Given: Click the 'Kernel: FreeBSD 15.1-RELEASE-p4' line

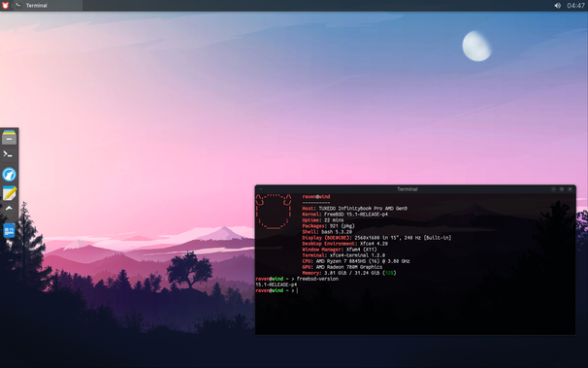Looking at the screenshot, I should (x=345, y=215).
